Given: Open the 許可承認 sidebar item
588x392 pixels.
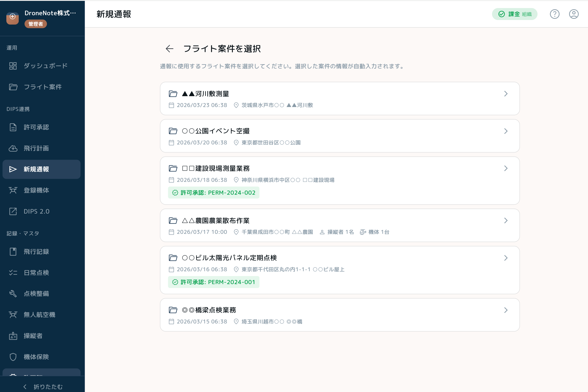Looking at the screenshot, I should tap(36, 127).
